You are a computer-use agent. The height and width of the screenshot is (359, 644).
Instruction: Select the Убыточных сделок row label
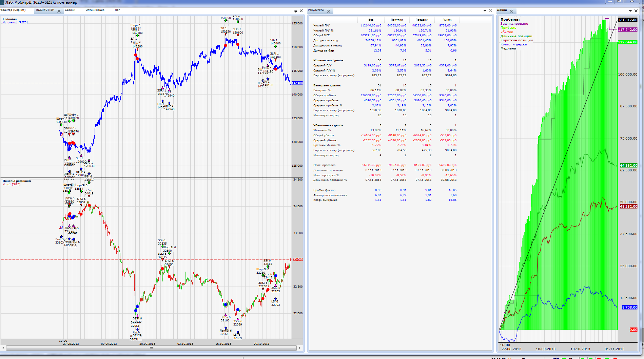(x=328, y=125)
